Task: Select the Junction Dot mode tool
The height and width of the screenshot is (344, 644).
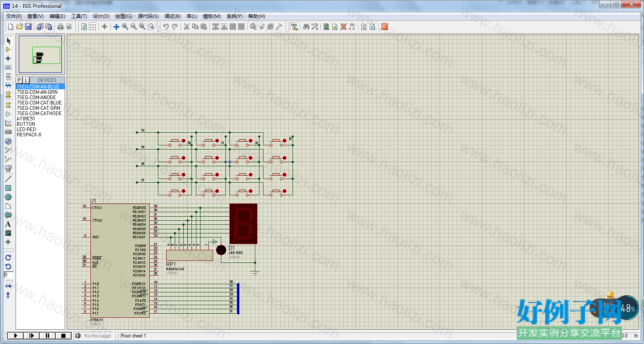Action: coord(8,59)
